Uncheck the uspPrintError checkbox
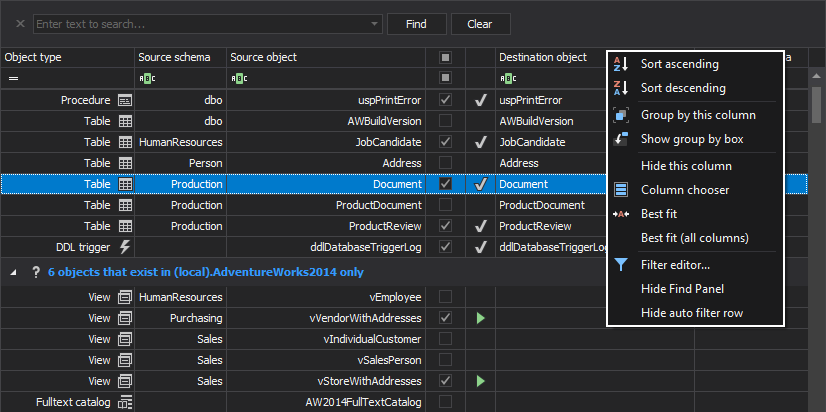This screenshot has width=826, height=412. tap(446, 100)
